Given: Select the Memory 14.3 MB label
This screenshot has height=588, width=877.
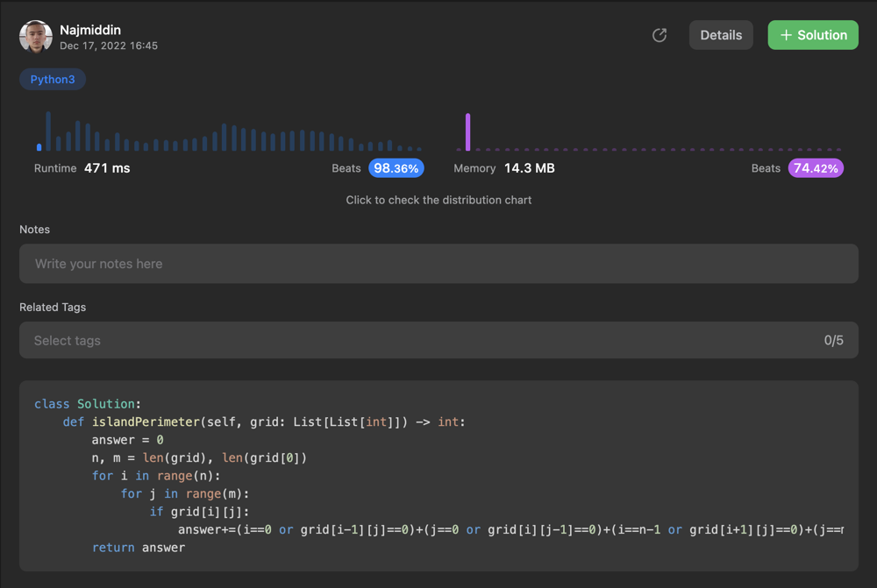Looking at the screenshot, I should [504, 168].
